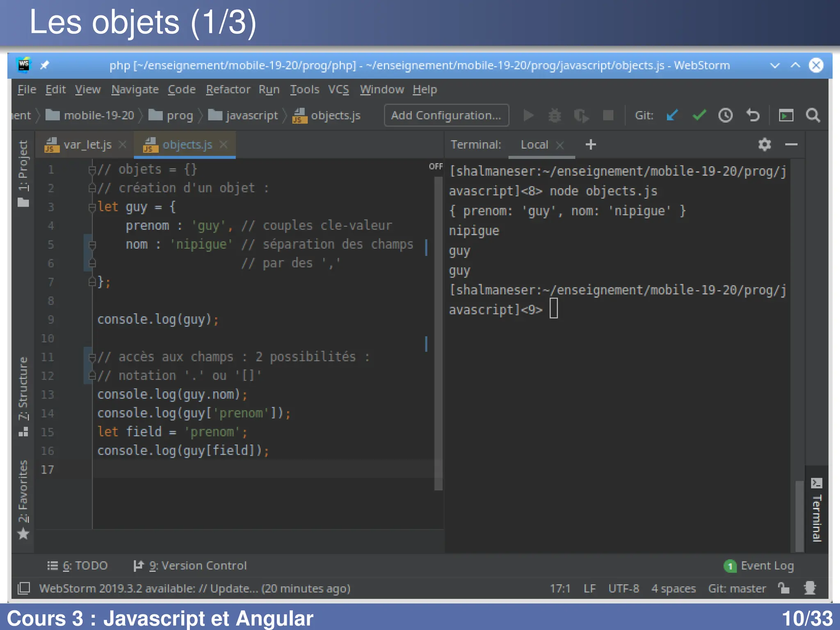Close the Local terminal tab
Viewport: 840px width, 630px height.
560,145
